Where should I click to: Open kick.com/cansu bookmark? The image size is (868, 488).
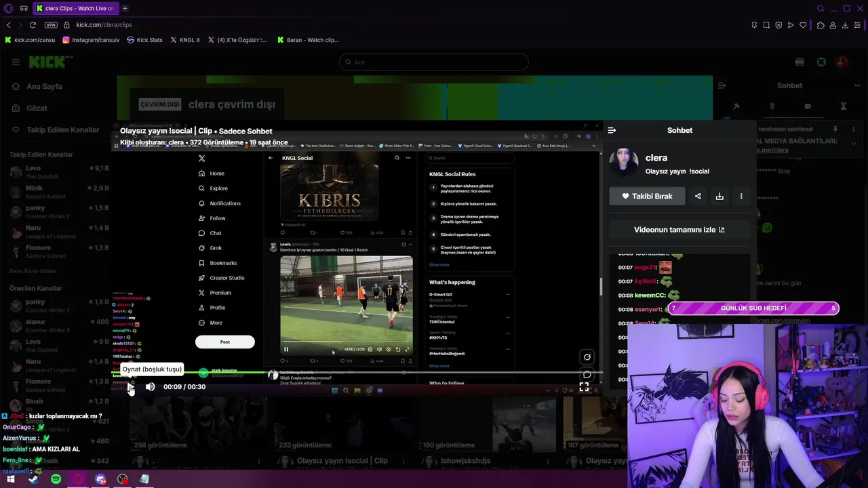click(x=30, y=40)
